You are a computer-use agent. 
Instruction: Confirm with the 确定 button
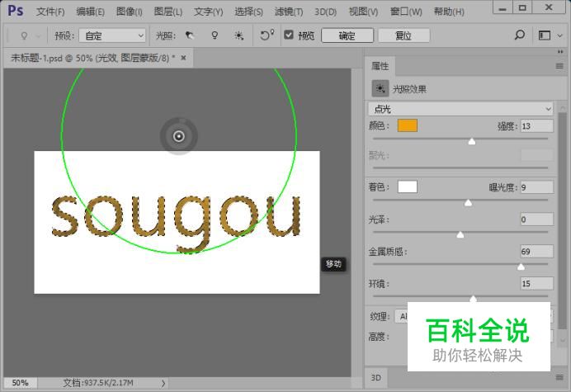click(347, 35)
